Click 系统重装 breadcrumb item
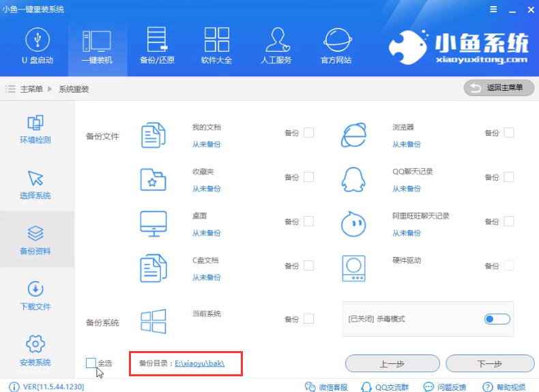 74,89
